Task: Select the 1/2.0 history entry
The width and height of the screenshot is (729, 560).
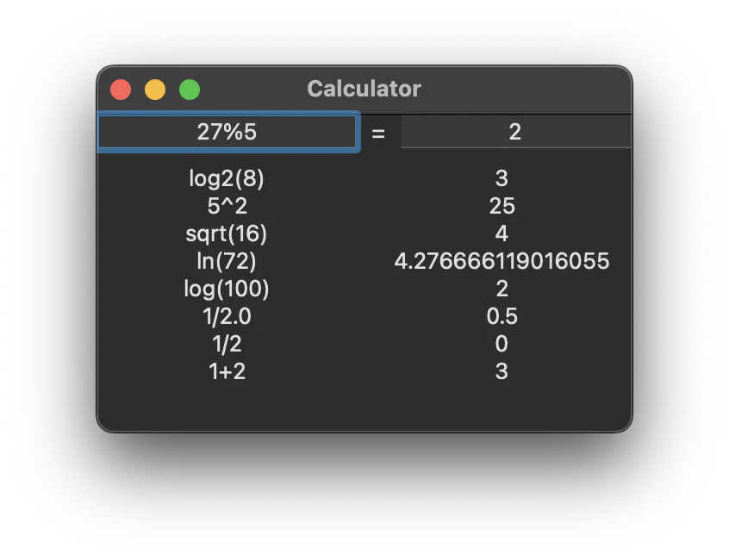Action: (227, 316)
